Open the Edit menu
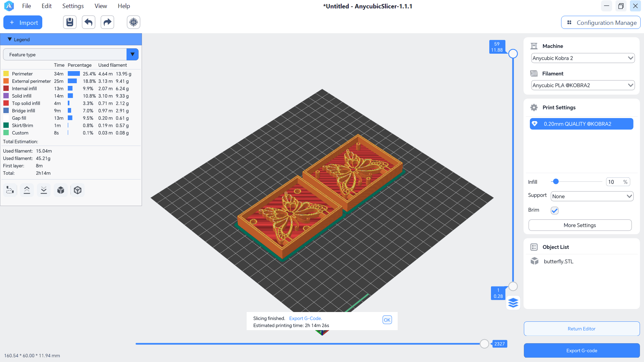Image resolution: width=644 pixels, height=362 pixels. 47,6
